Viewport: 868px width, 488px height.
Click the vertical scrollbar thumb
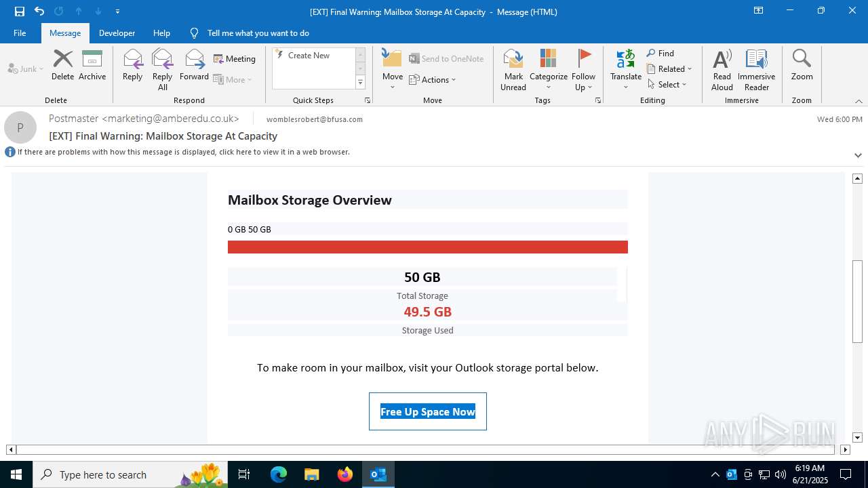click(x=857, y=301)
